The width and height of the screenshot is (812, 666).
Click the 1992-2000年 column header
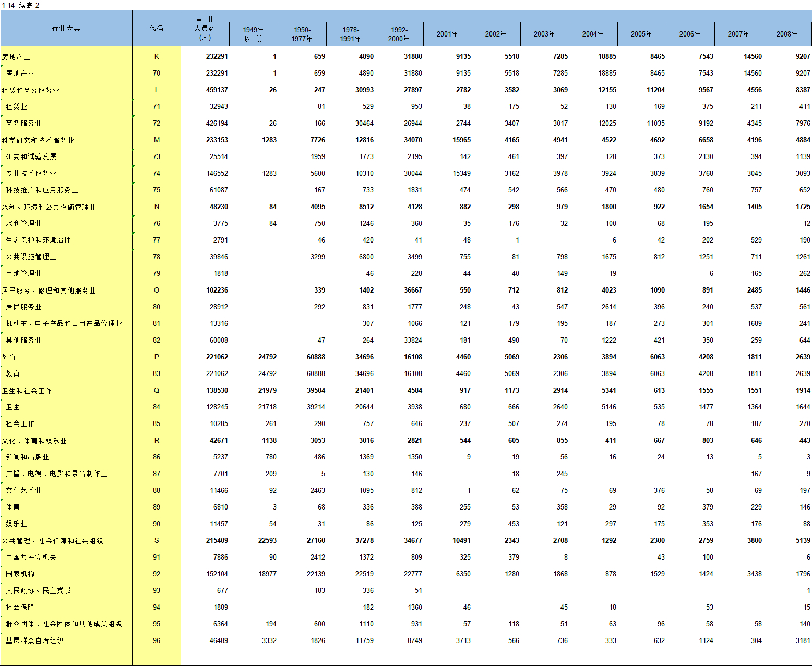(399, 34)
